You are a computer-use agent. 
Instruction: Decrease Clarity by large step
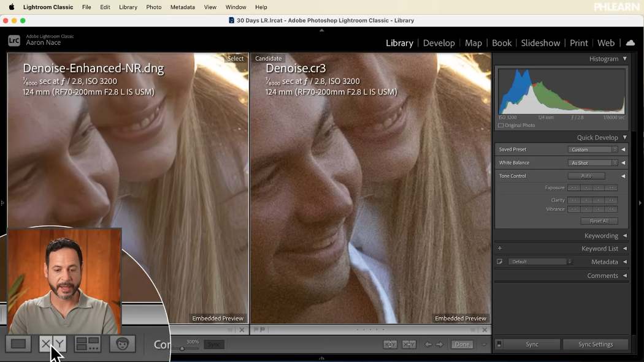point(573,200)
